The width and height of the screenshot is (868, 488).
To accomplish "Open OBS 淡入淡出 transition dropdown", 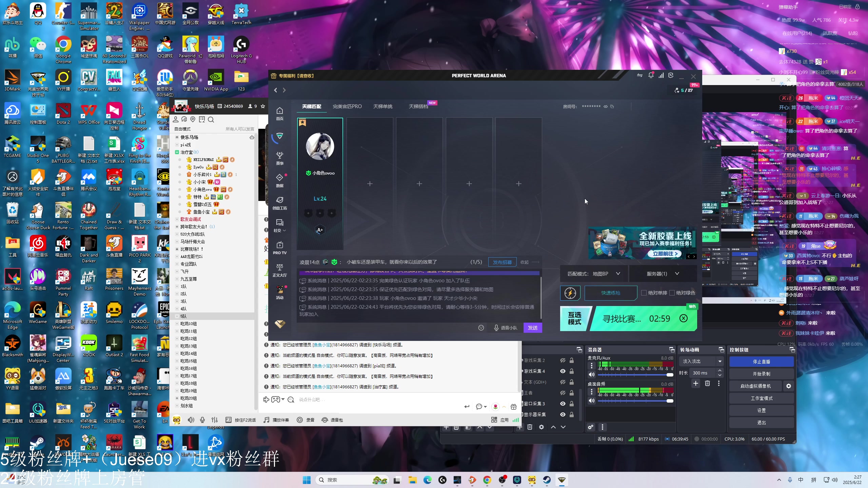I will [x=702, y=361].
